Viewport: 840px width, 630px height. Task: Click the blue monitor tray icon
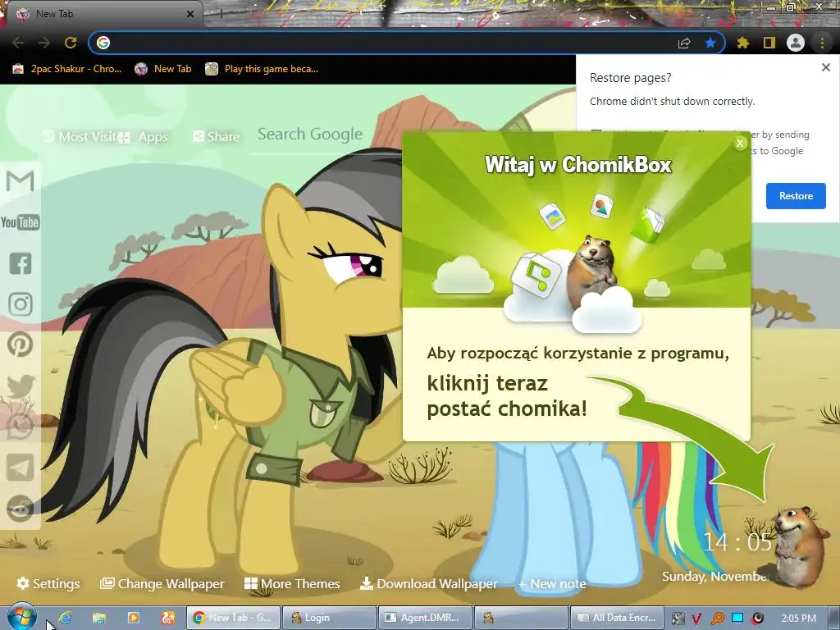click(737, 618)
